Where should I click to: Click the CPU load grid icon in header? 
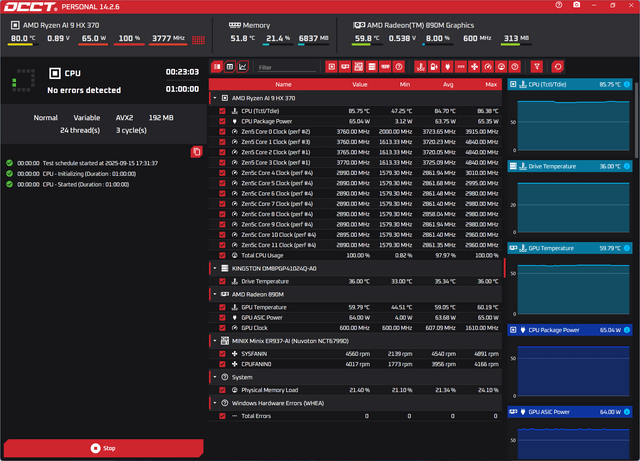coord(198,40)
